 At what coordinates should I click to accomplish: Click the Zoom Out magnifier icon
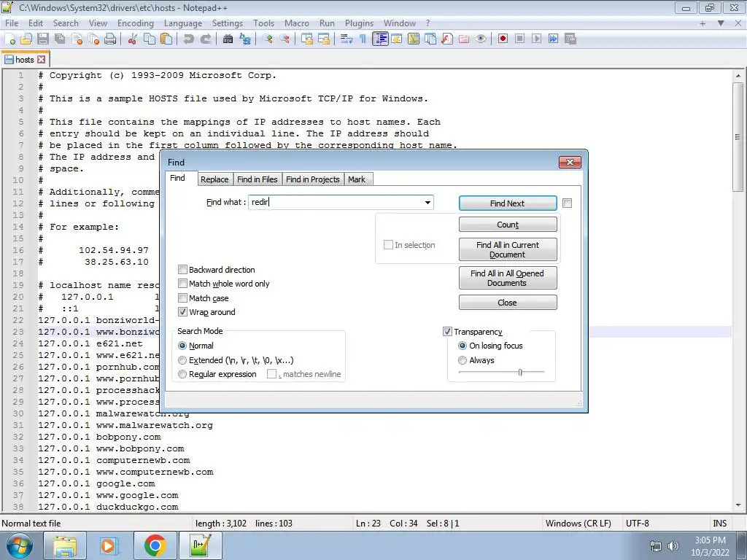tap(285, 39)
